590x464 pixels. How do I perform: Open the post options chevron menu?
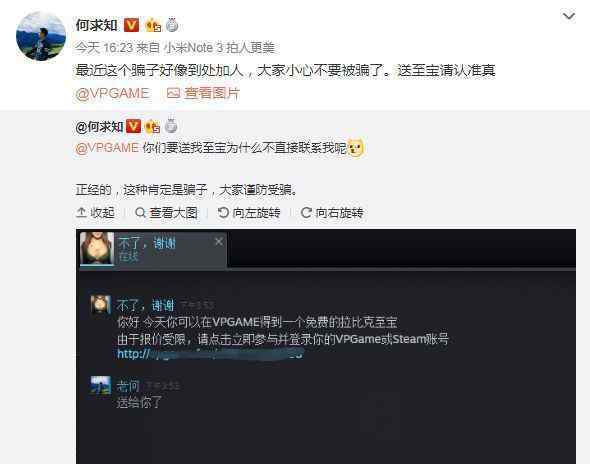tap(569, 17)
